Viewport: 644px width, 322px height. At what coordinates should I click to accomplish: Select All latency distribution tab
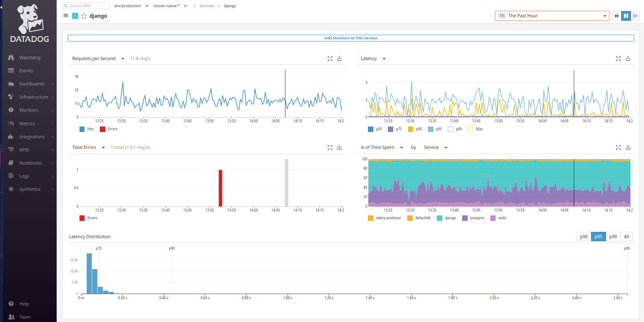click(x=626, y=237)
